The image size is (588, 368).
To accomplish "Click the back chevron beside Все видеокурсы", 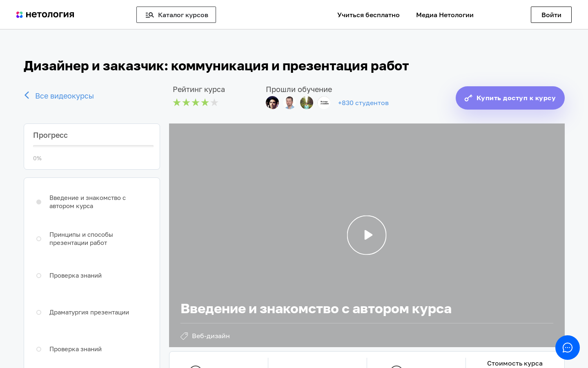I will point(27,95).
